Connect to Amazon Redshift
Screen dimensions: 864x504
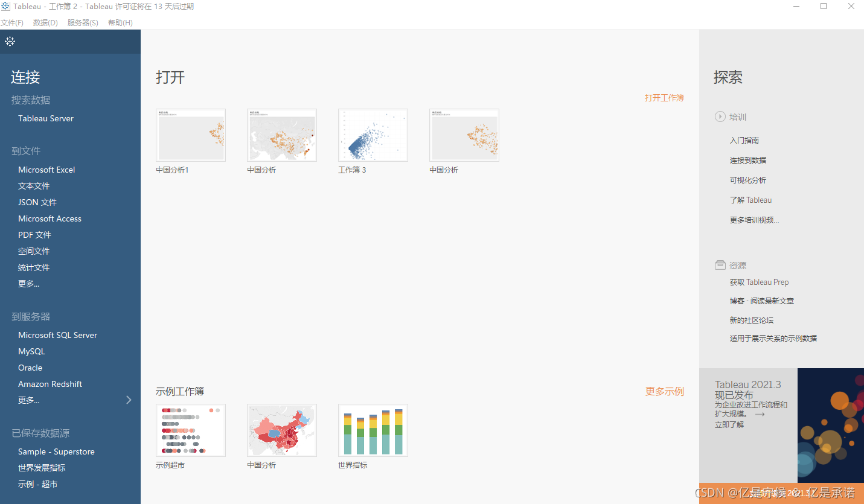50,384
